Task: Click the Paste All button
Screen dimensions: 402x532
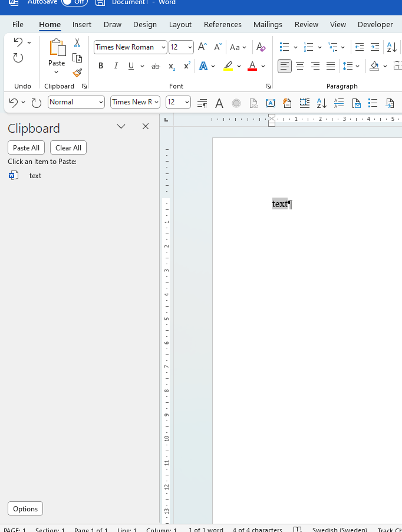Action: [26, 148]
